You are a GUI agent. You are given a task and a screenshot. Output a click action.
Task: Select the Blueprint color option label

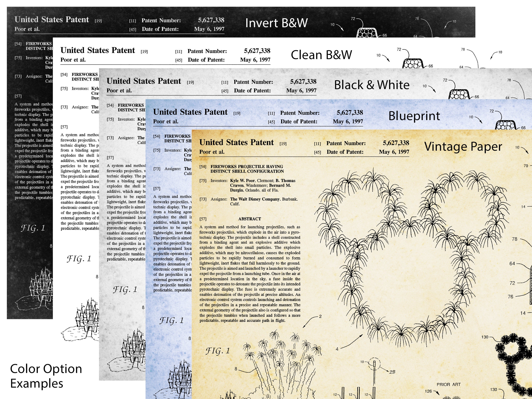coord(414,116)
